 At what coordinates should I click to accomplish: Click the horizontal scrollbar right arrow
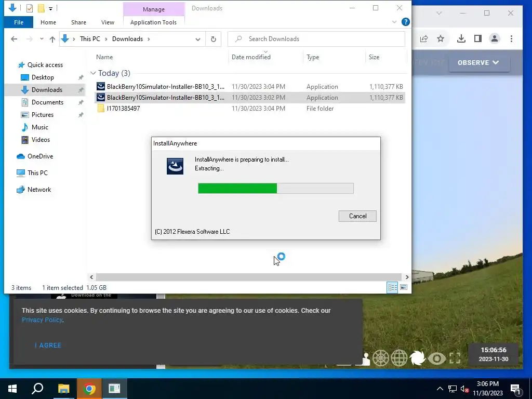[407, 277]
